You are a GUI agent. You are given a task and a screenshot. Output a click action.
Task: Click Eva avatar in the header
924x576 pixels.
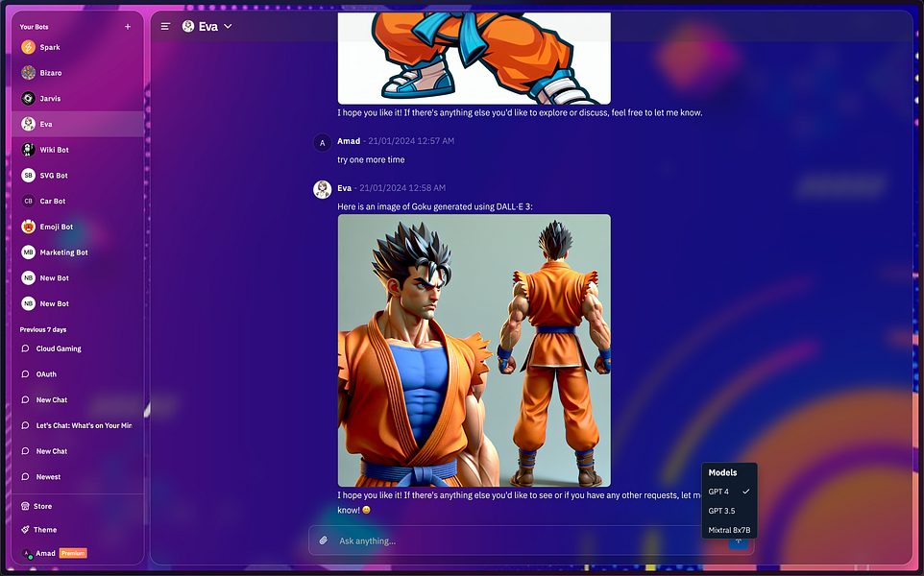(x=188, y=27)
